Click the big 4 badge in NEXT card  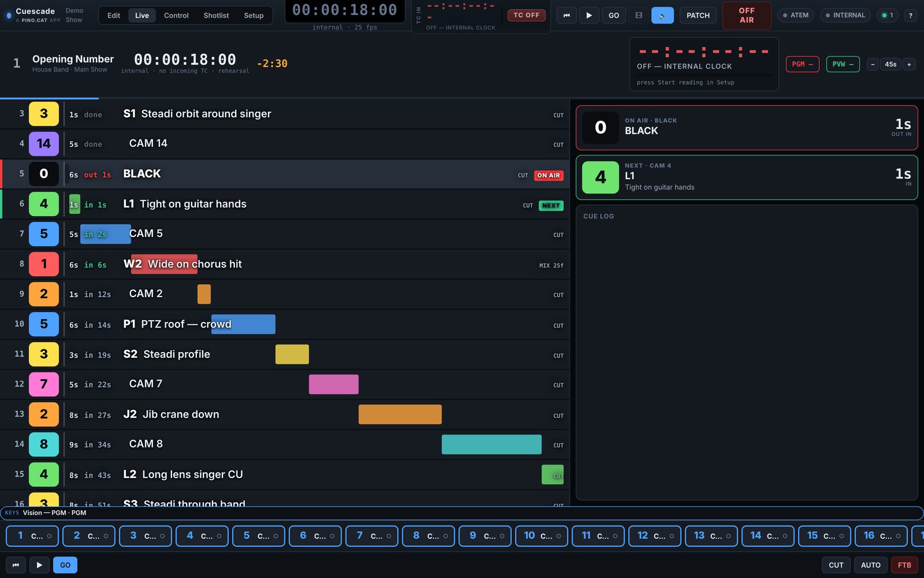click(601, 177)
